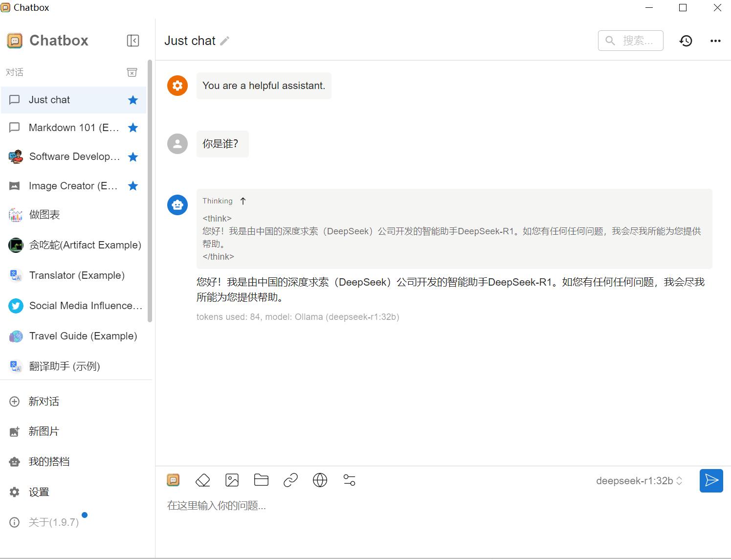Click the Travel Guide globe avatar
Screen dimensions: 731x560
click(16, 336)
